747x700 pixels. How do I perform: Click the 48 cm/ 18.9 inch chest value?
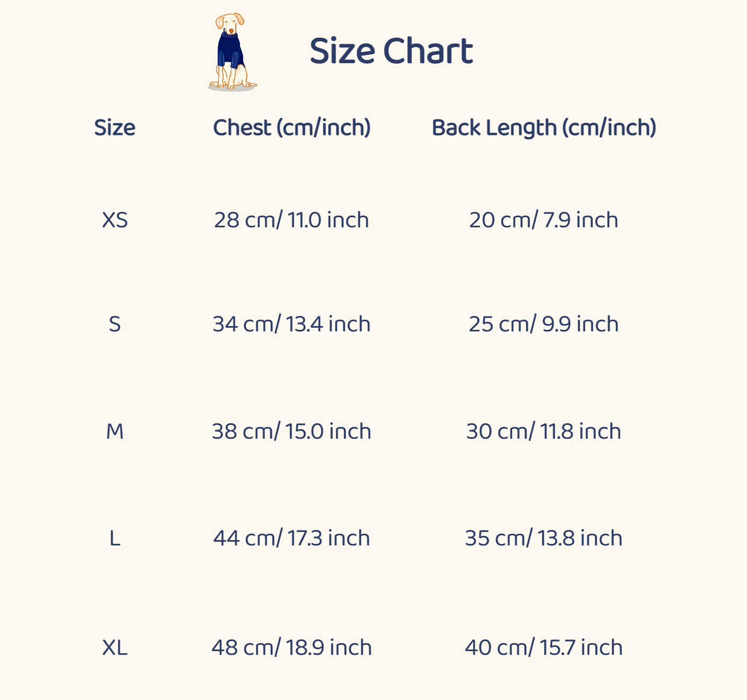[x=291, y=648]
